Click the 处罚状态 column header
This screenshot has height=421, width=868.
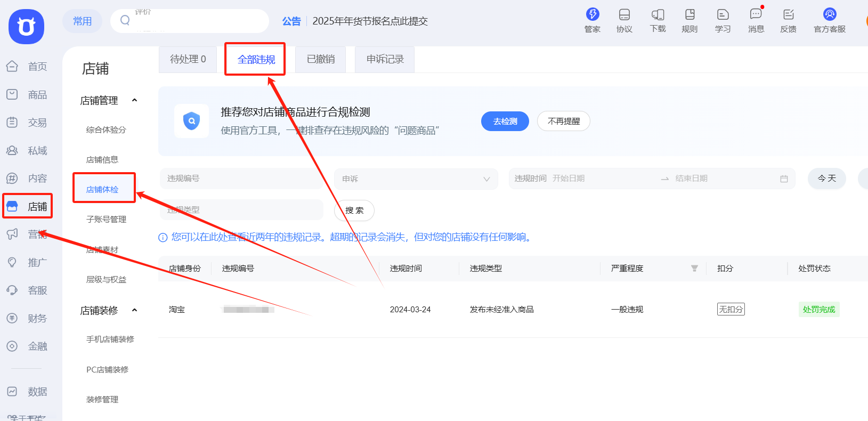tap(815, 269)
